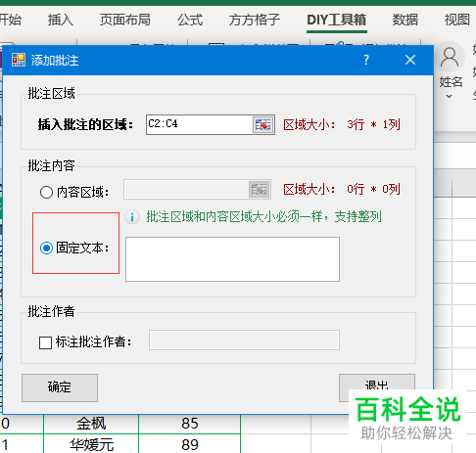Select the DIY工具箱 tab
The height and width of the screenshot is (453, 476).
pos(337,20)
